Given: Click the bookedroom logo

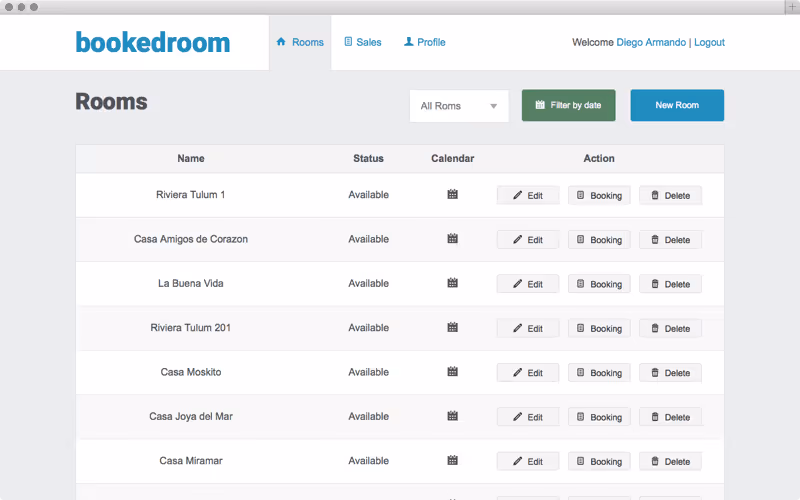Looking at the screenshot, I should pos(153,42).
